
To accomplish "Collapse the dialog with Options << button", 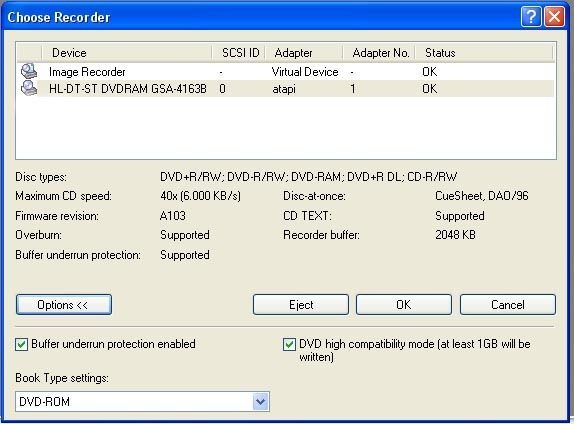I will click(64, 305).
